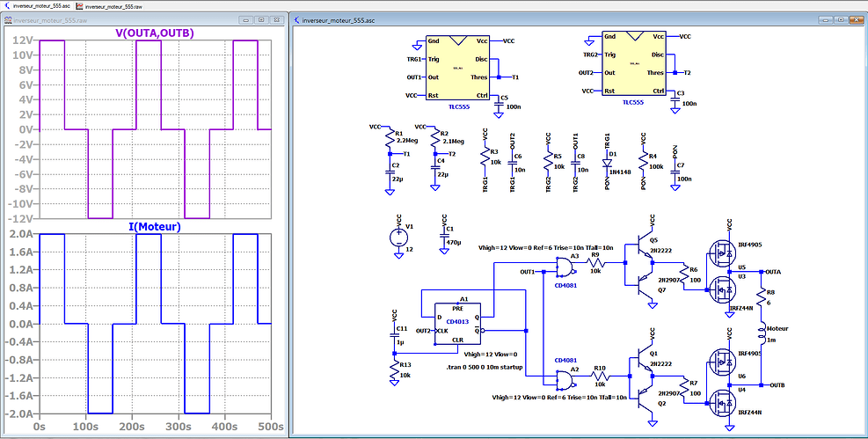Select the C8 10n capacitor
868x439 pixels.
(x=574, y=165)
